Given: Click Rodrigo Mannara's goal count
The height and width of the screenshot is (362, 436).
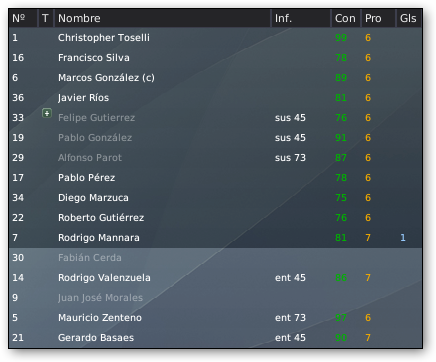Looking at the screenshot, I should [x=403, y=238].
